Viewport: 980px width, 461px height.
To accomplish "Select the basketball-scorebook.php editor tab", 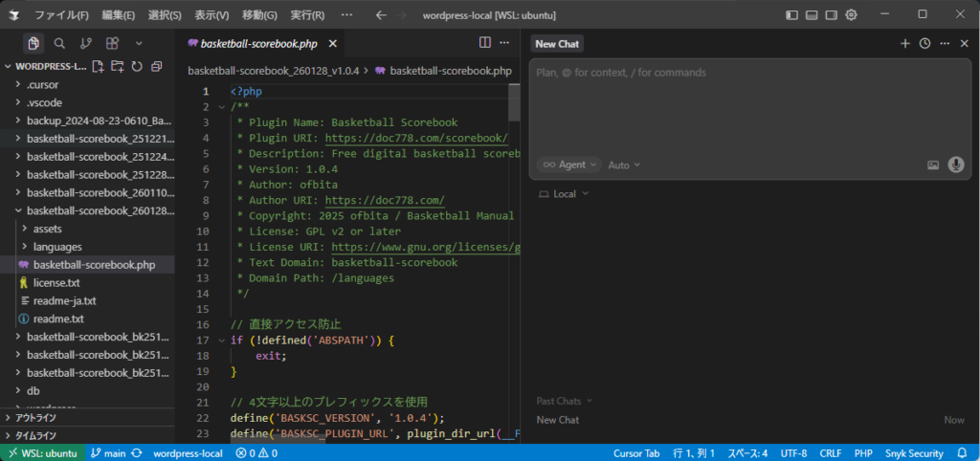I will (x=260, y=43).
